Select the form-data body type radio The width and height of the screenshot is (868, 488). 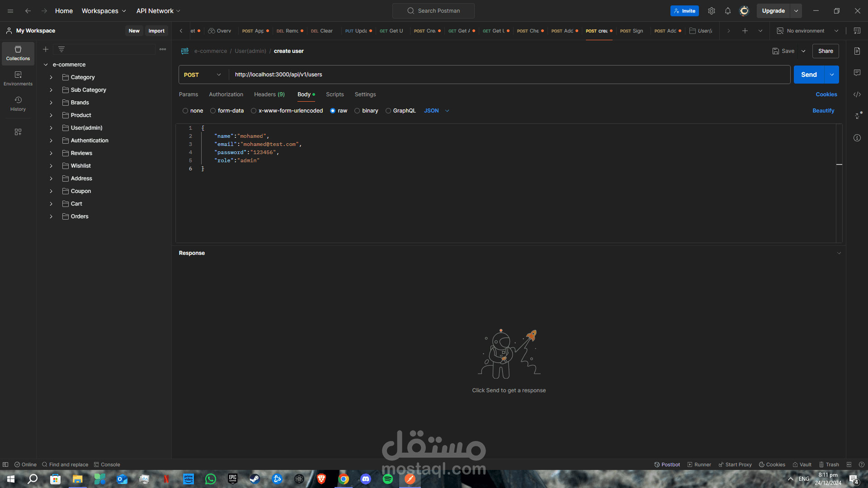click(213, 111)
